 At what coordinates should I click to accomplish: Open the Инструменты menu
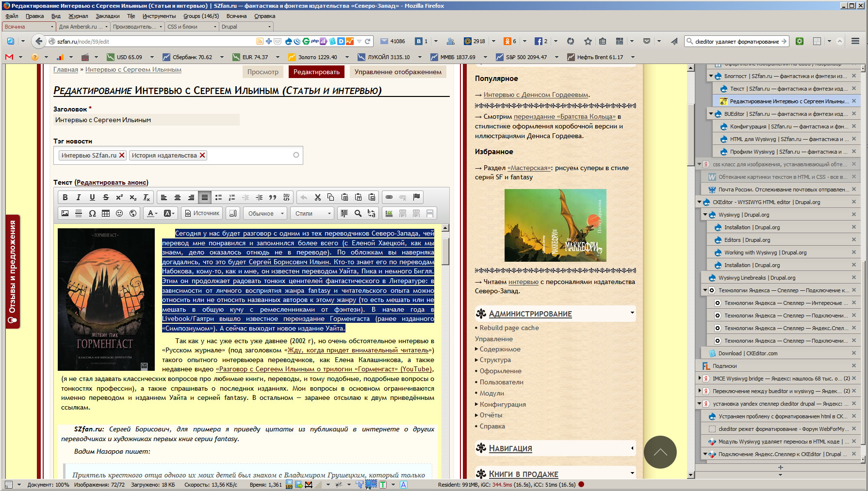pyautogui.click(x=159, y=16)
